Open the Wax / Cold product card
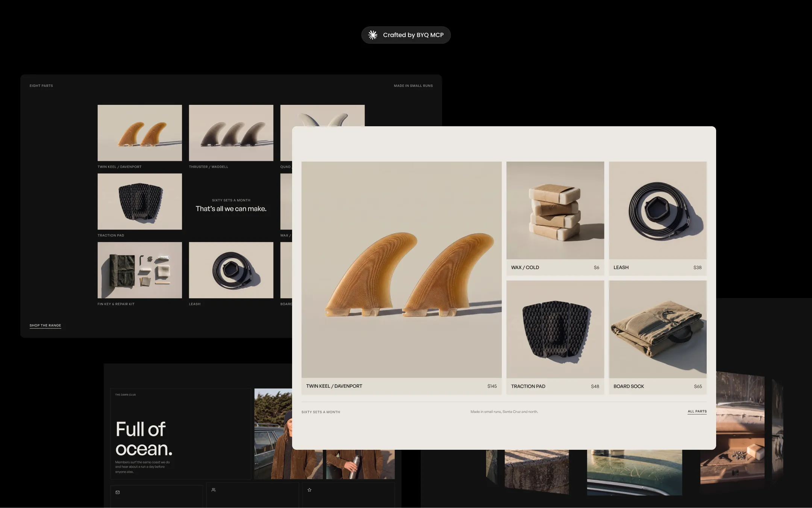812x508 pixels. tap(555, 219)
